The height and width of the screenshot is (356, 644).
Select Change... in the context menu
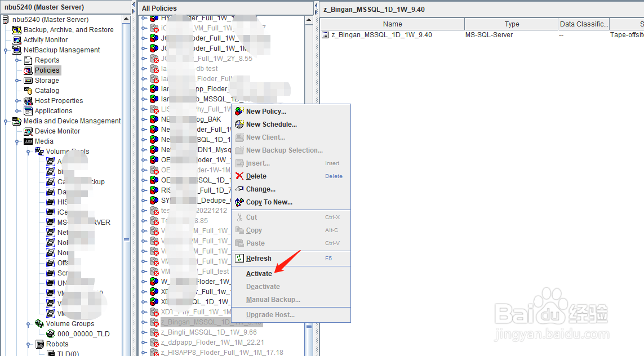[x=261, y=189]
